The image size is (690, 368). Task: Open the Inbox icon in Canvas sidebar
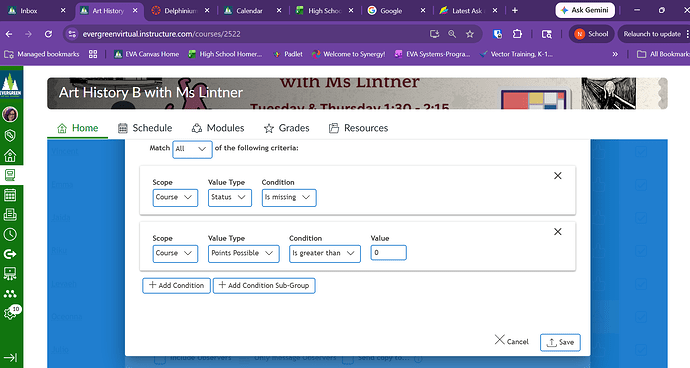[10, 215]
